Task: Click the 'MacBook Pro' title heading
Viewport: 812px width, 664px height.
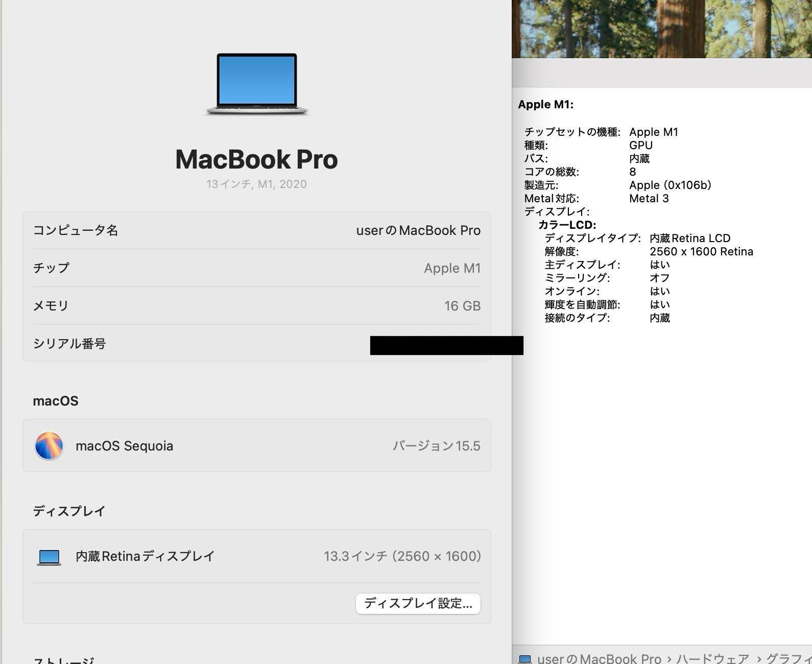Action: point(256,159)
